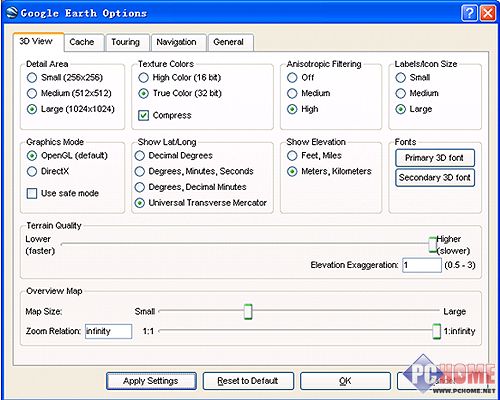Switch to the 3D View tab
500x400 pixels.
tap(38, 42)
